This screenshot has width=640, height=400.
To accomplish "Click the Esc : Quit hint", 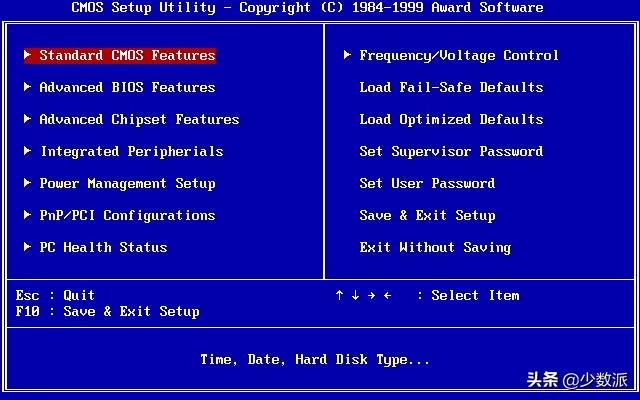I will click(55, 295).
